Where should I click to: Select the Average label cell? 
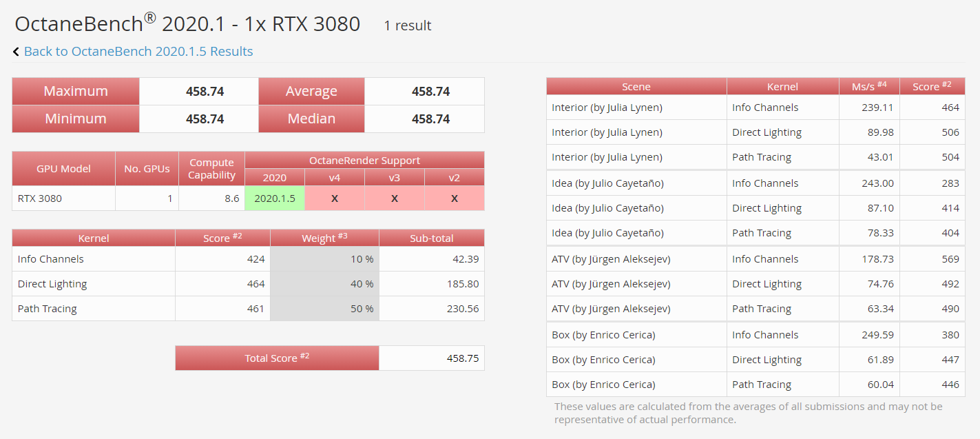click(311, 91)
